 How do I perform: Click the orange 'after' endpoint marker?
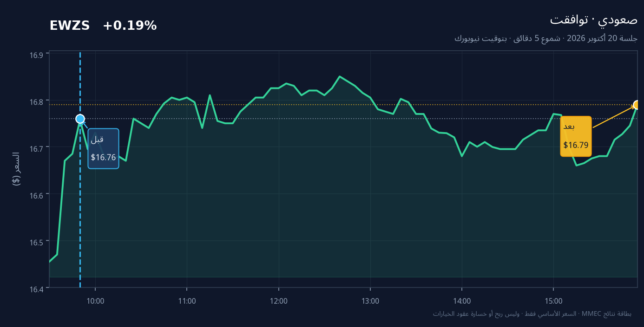[637, 105]
